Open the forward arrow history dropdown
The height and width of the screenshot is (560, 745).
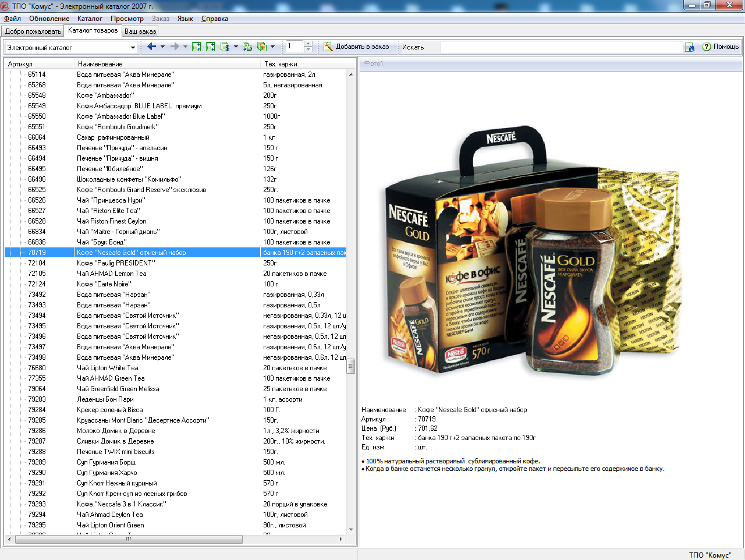click(185, 47)
